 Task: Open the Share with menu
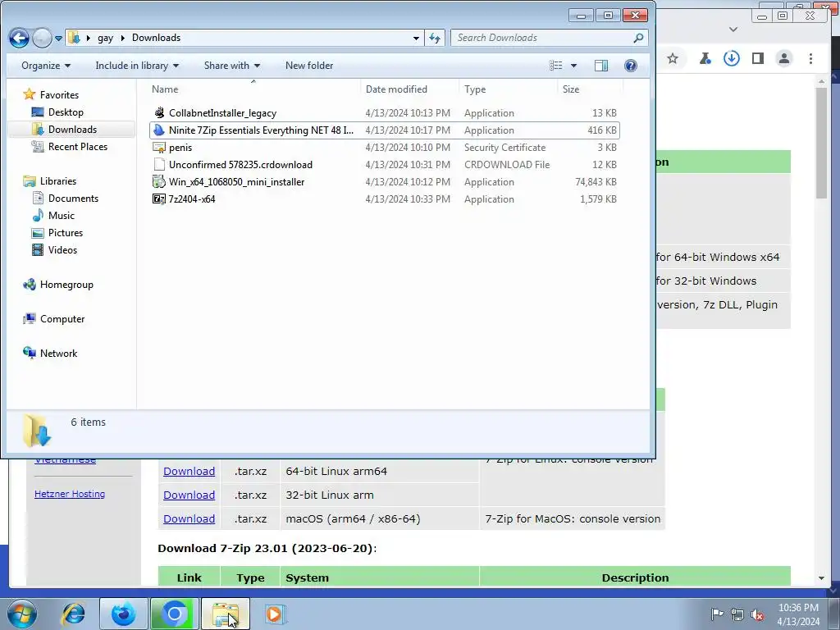pyautogui.click(x=232, y=66)
